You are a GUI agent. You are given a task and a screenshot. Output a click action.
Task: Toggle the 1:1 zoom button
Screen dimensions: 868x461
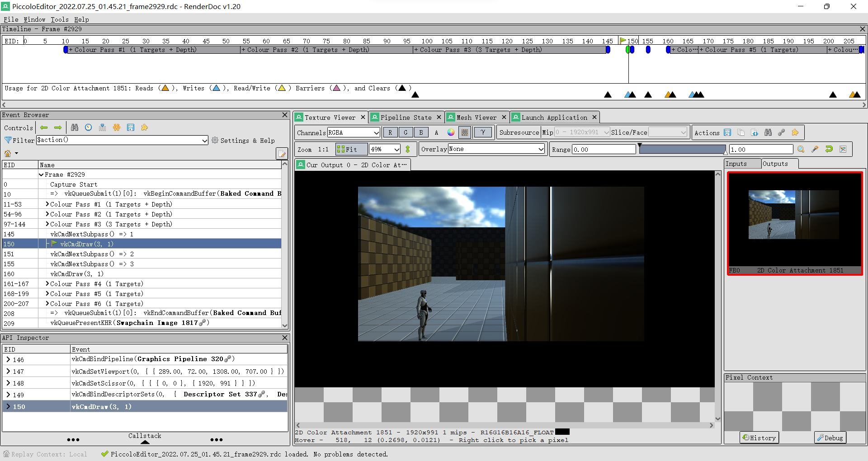(x=323, y=149)
